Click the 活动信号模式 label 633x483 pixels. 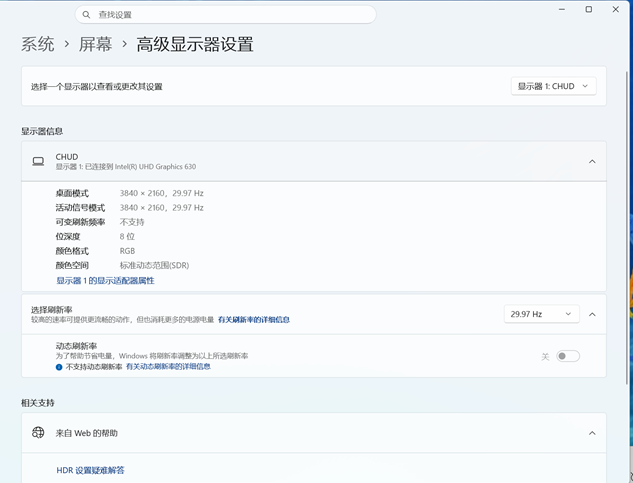point(80,208)
